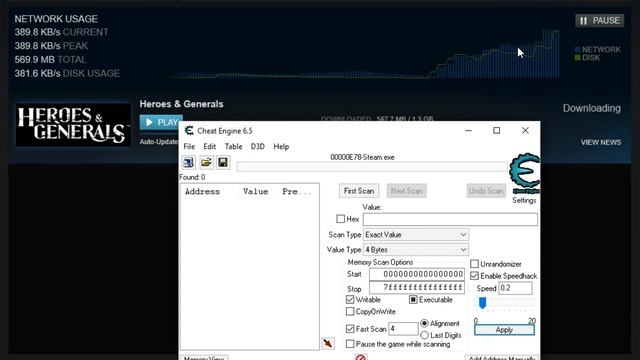Toggle the Fast Scan checkbox
640x360 pixels.
click(x=350, y=329)
